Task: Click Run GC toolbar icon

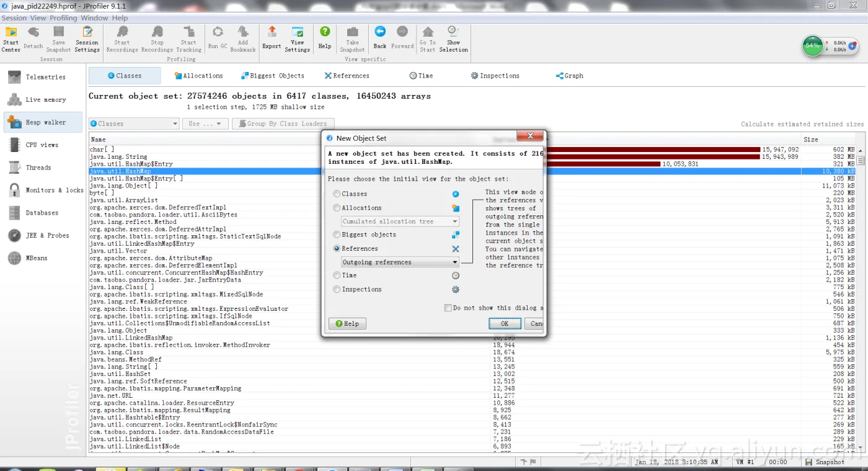Action: point(218,37)
